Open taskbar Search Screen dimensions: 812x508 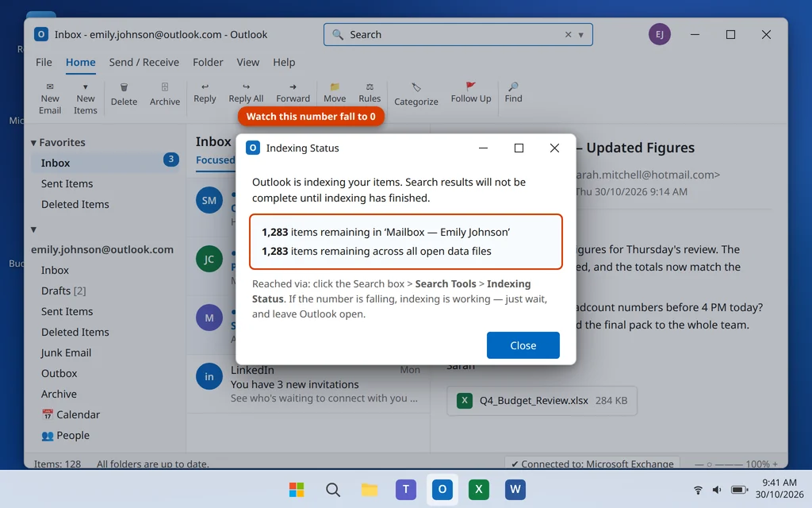pos(333,489)
